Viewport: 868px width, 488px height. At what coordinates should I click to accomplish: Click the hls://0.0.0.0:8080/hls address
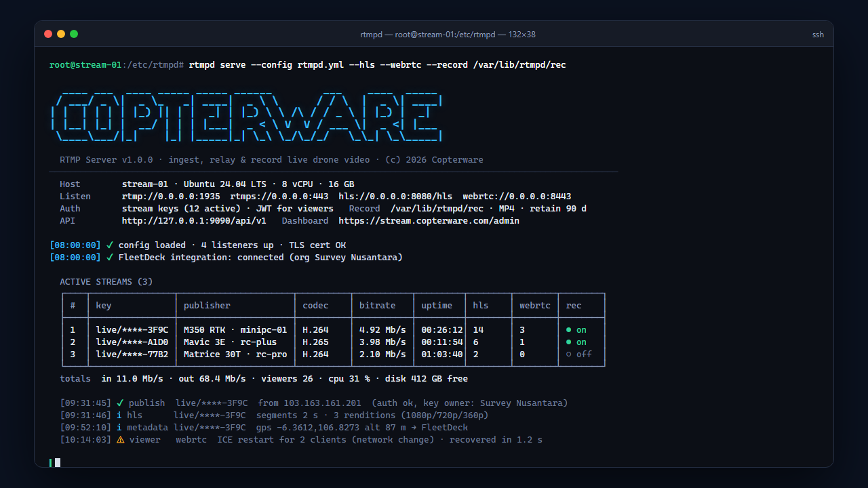click(x=395, y=197)
